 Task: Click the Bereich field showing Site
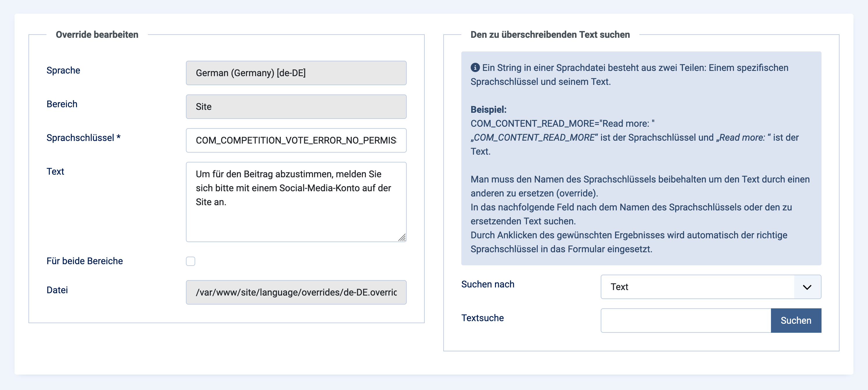(296, 107)
